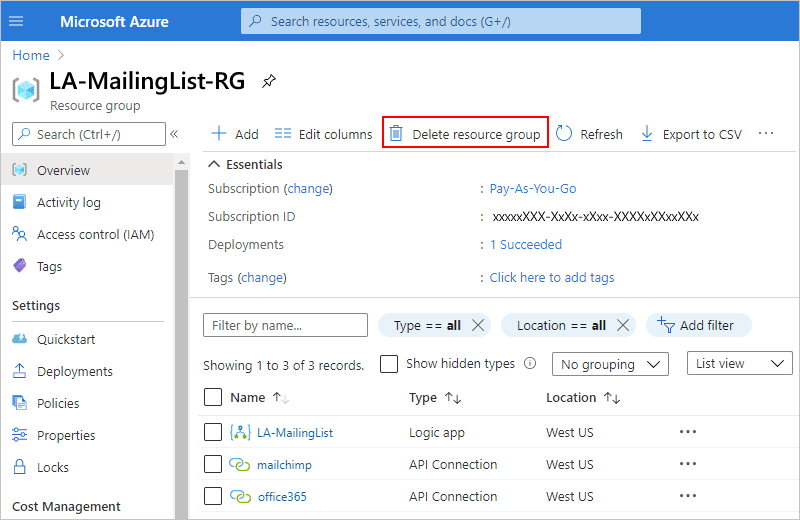Click the sidebar vertical scrollbar
Viewport: 800px width, 520px height.
point(181,342)
